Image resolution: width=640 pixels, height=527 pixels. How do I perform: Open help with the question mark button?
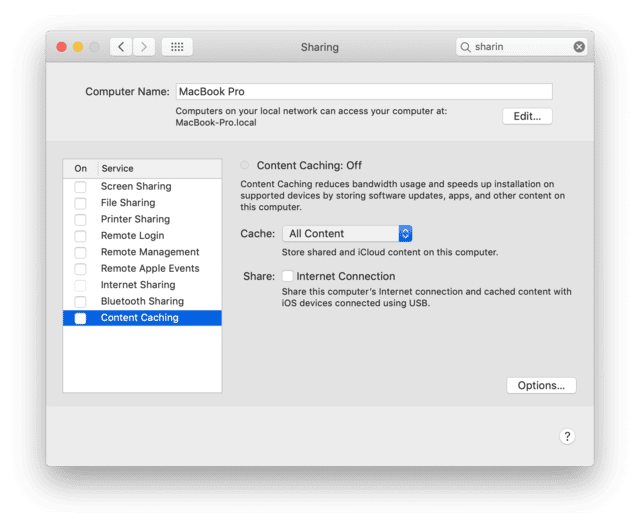[x=567, y=436]
